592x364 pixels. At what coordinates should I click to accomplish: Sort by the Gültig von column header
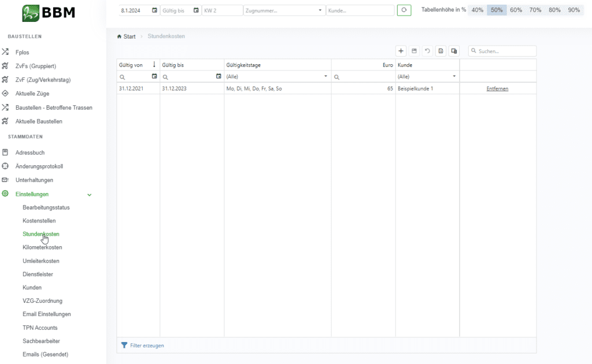click(131, 65)
